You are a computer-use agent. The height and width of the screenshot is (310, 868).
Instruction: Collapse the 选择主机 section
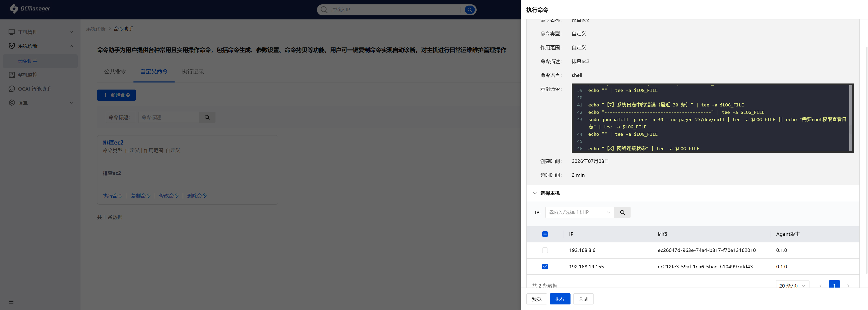(x=535, y=193)
